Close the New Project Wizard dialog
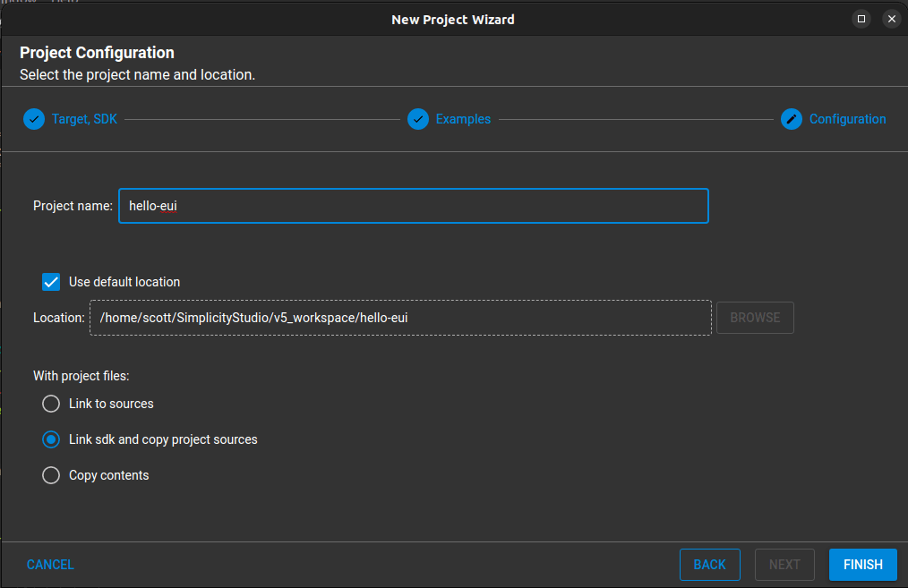This screenshot has width=908, height=588. tap(891, 19)
